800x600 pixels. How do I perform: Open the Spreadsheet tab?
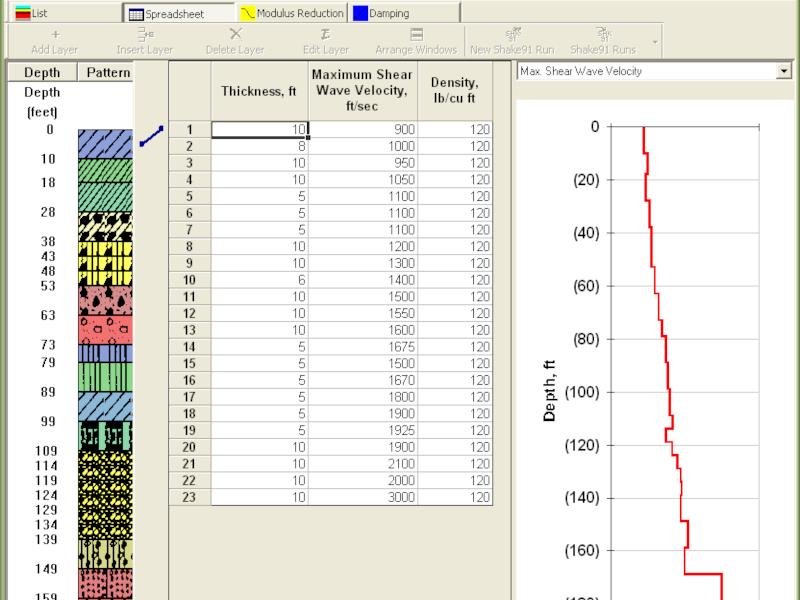pos(179,13)
